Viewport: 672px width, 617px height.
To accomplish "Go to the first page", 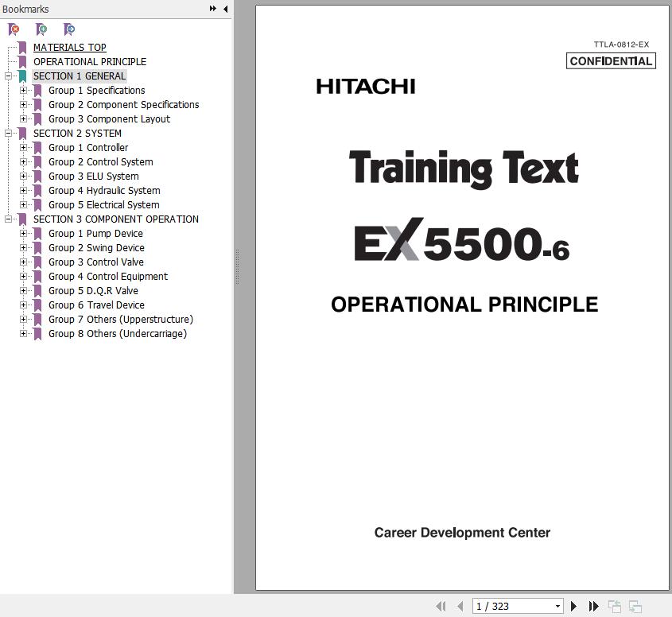I will (x=441, y=607).
